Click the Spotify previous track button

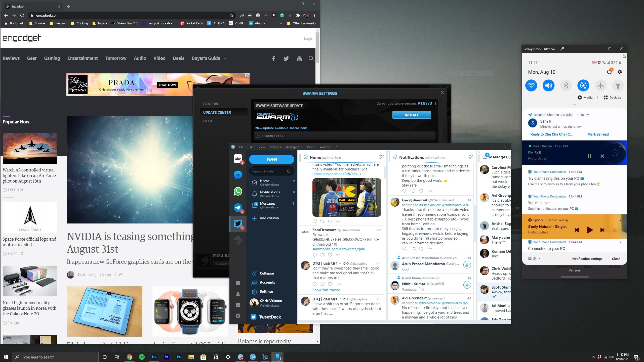[x=577, y=230]
